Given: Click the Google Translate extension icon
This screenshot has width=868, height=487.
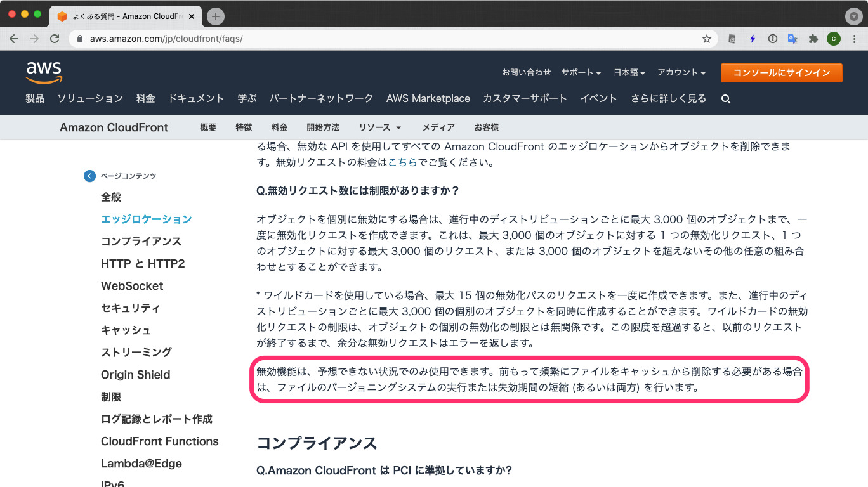Looking at the screenshot, I should [x=792, y=39].
